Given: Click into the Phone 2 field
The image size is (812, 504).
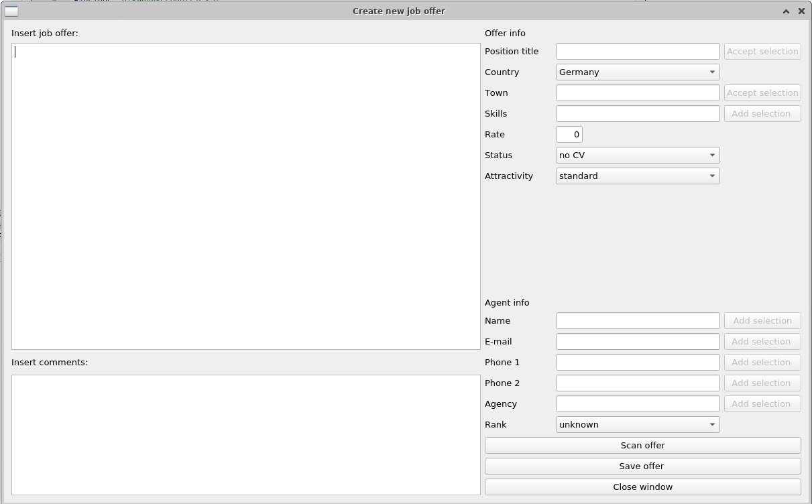Looking at the screenshot, I should (x=637, y=383).
